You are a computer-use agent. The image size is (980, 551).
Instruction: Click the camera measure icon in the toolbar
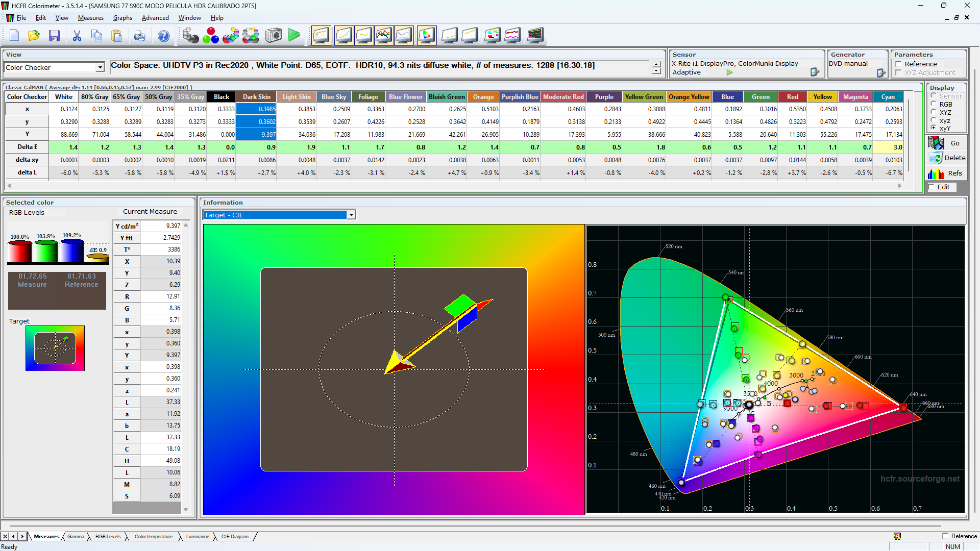274,36
